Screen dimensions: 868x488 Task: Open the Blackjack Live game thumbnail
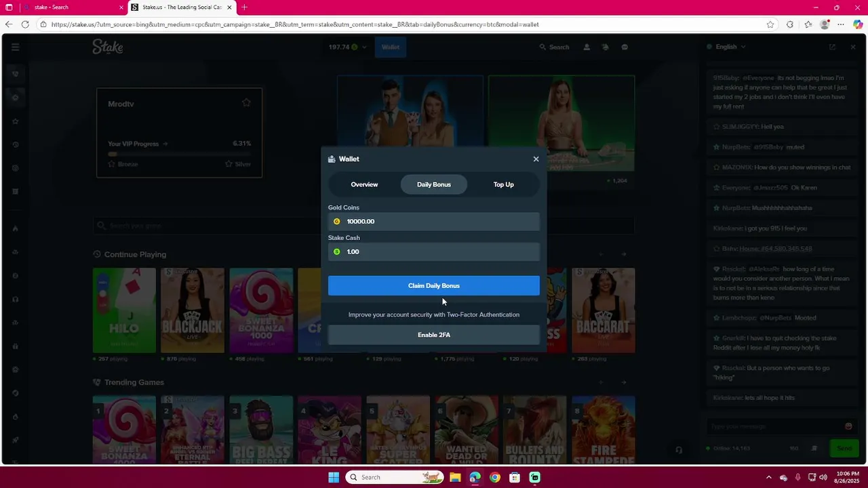193,310
